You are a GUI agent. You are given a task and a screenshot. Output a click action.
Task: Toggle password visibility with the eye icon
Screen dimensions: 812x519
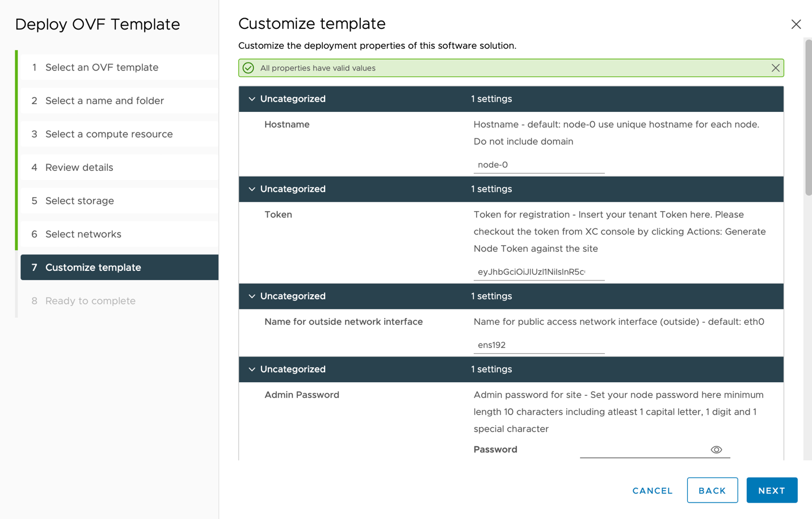(716, 449)
